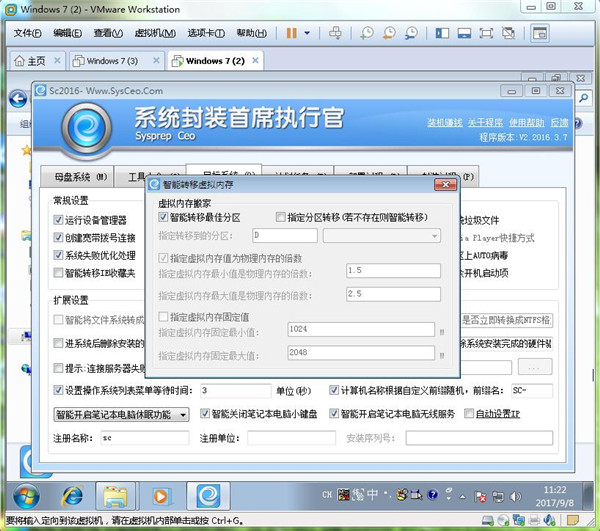
Task: Expand partition dropdown beside D field
Action: 434,236
